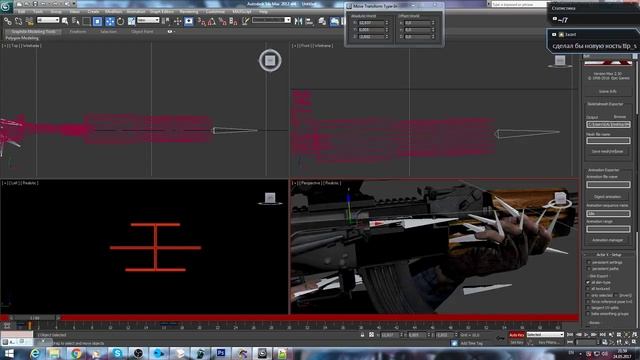Open the named selection sets dropdown
This screenshot has width=640, height=360.
tap(271, 20)
